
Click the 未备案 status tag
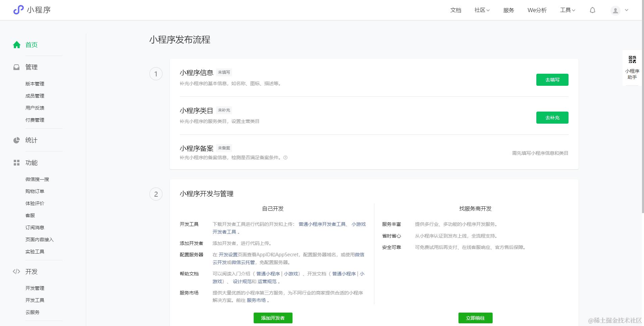[x=224, y=148]
